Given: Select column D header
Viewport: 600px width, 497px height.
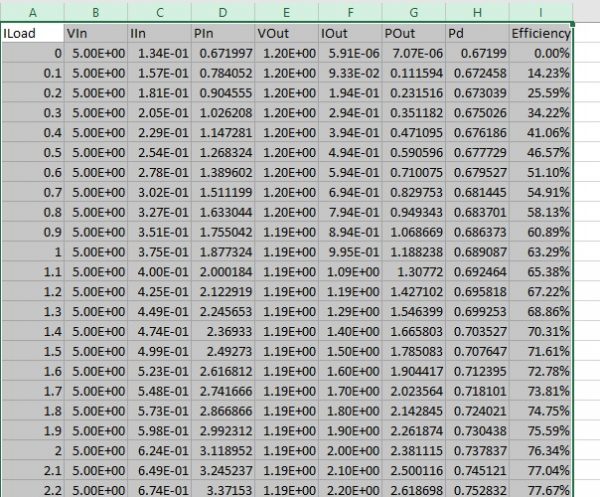Looking at the screenshot, I should (222, 12).
